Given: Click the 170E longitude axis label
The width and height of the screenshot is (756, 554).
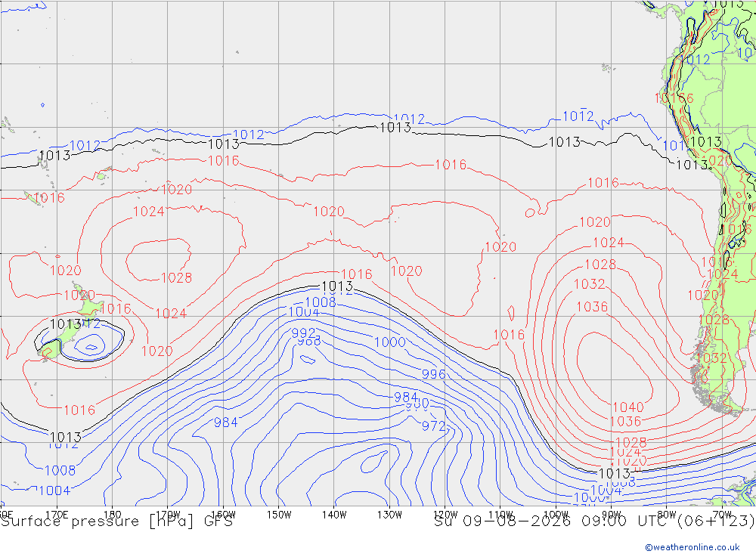Looking at the screenshot, I should [x=57, y=515].
